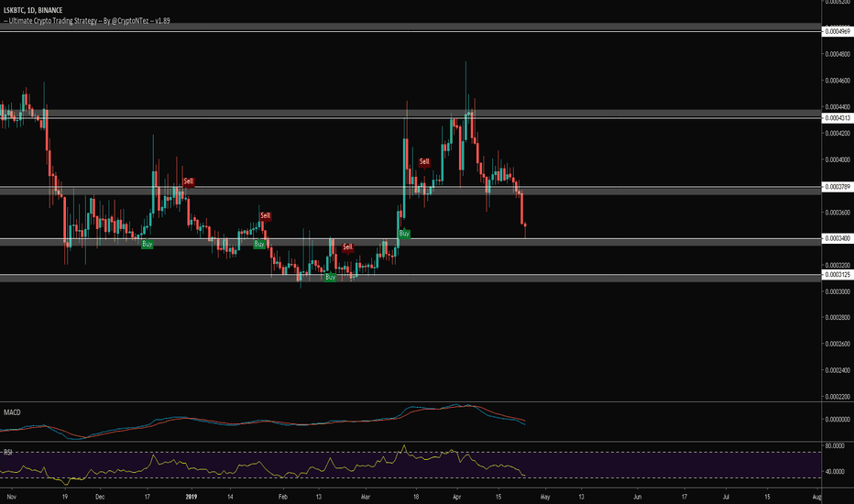Click the bold 2019 year label
854x504 pixels.
coord(192,497)
